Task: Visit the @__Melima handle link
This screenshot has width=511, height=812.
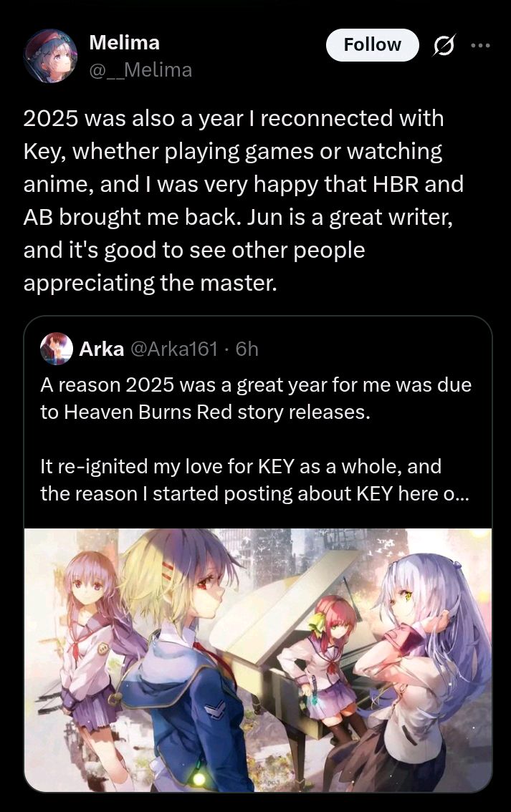Action: [x=140, y=69]
